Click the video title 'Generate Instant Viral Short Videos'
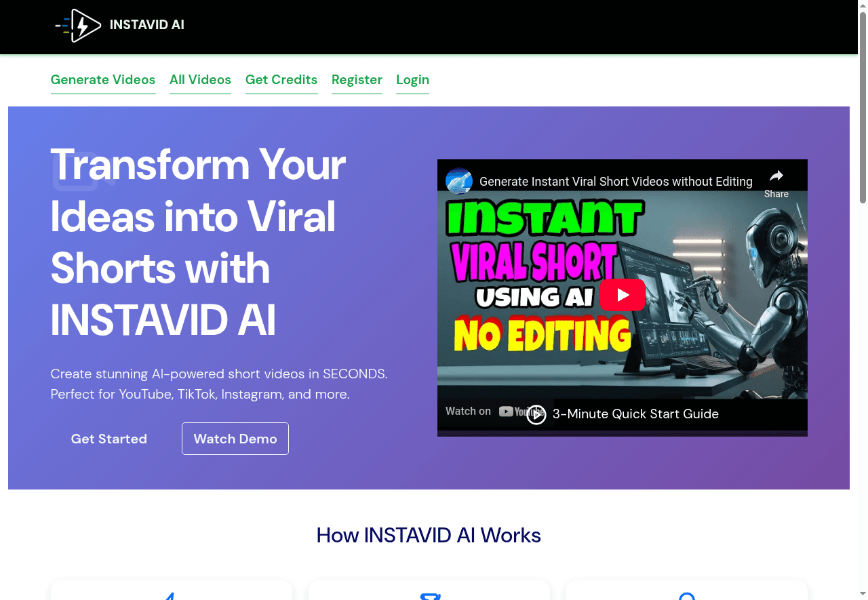This screenshot has width=868, height=600. pyautogui.click(x=615, y=182)
